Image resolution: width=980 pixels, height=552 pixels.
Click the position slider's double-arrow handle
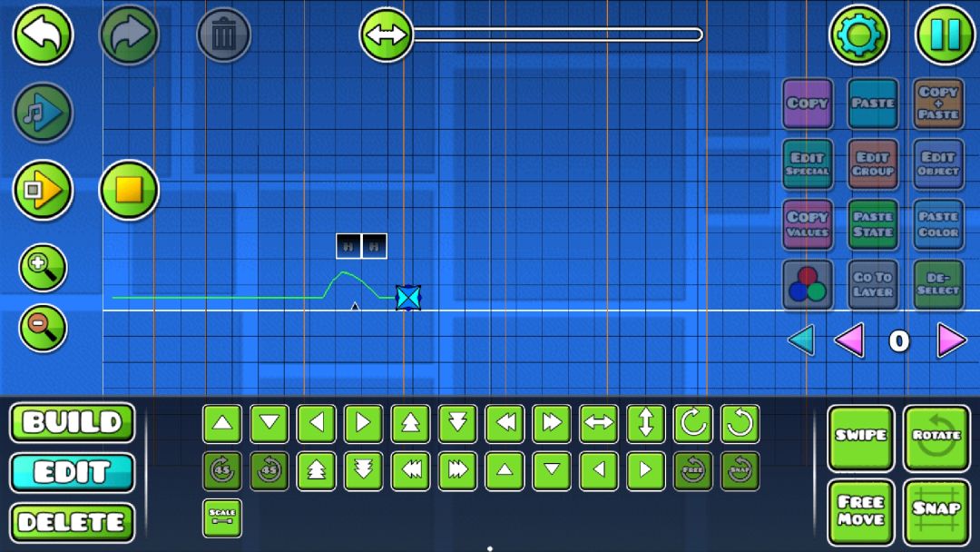pyautogui.click(x=386, y=34)
